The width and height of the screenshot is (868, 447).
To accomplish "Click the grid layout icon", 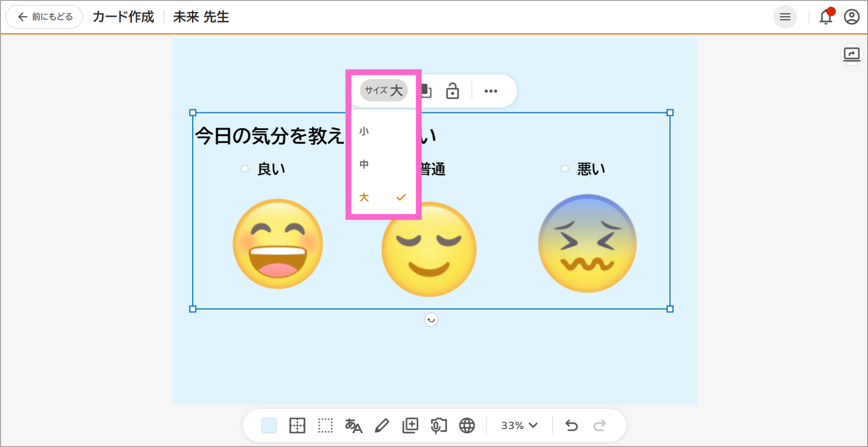I will point(297,425).
